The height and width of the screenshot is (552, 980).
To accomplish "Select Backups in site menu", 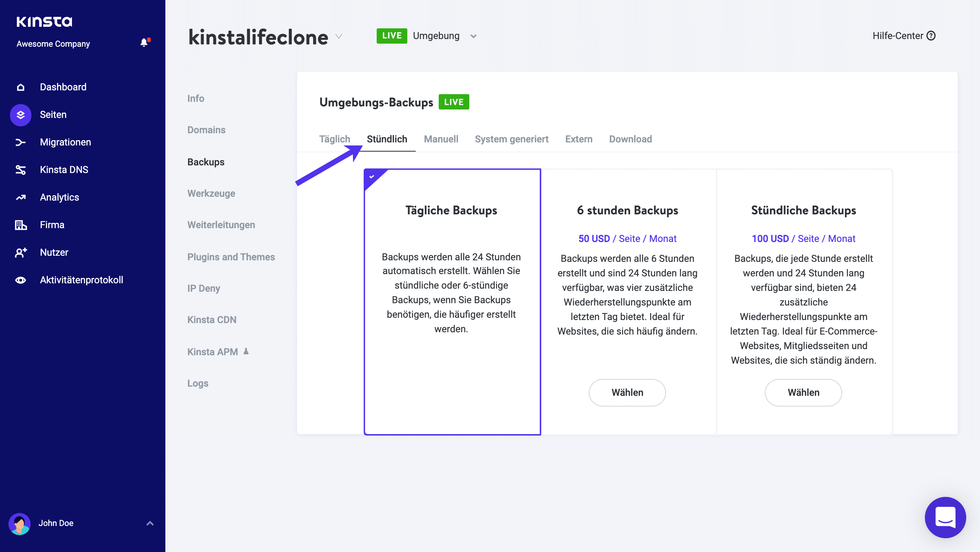I will tap(206, 162).
